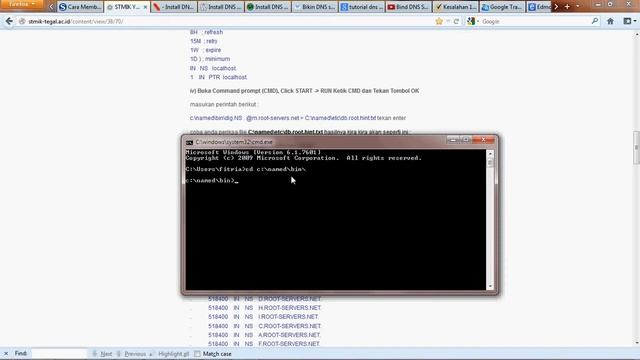Open the "Bikin DNS s..." tab
640x360 pixels.
(315, 7)
